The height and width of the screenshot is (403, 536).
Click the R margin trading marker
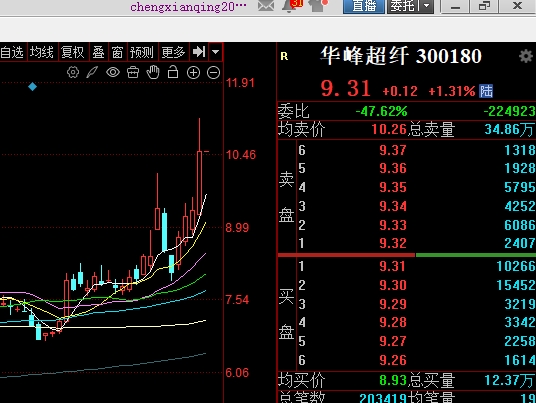284,56
